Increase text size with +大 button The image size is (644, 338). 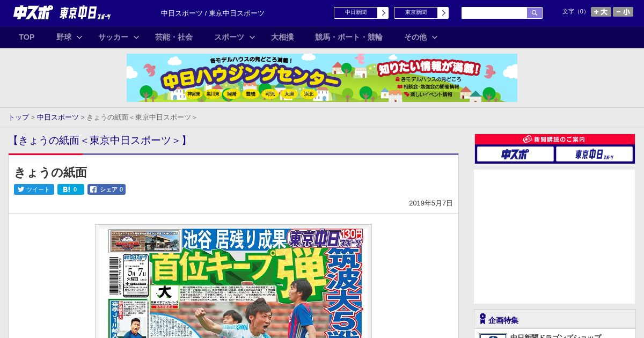point(601,12)
